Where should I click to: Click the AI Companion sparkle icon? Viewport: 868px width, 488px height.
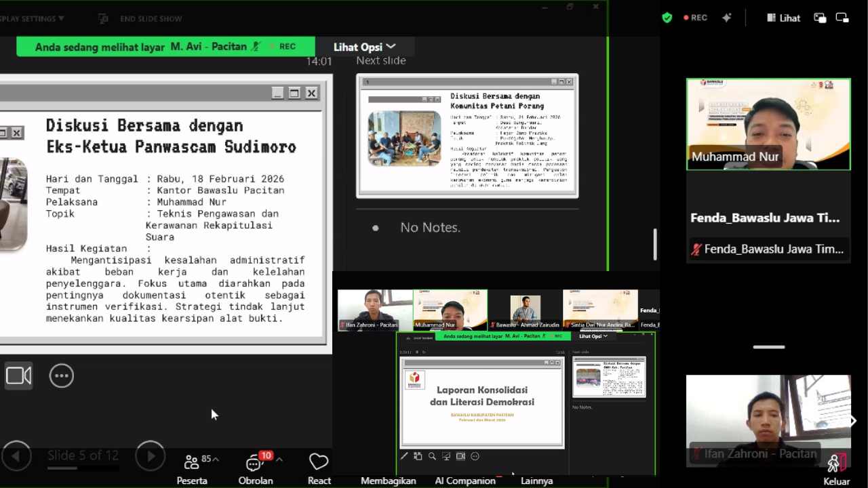click(726, 18)
